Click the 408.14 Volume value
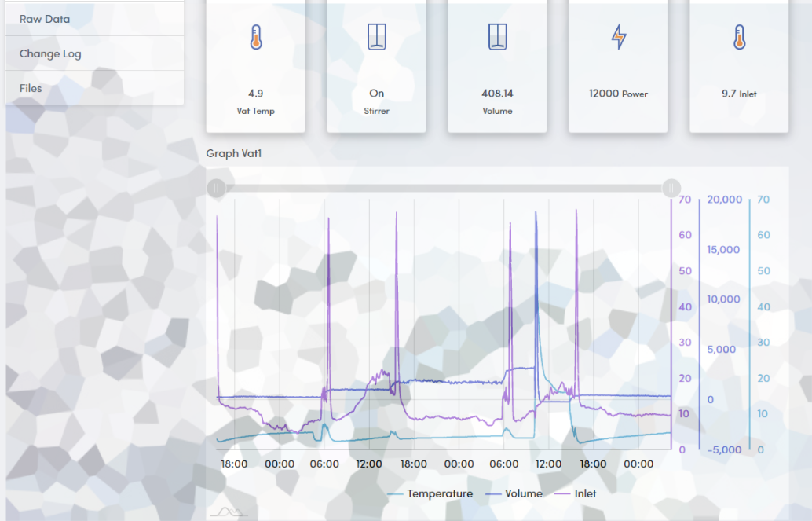Screen dimensions: 812x521 click(x=497, y=94)
